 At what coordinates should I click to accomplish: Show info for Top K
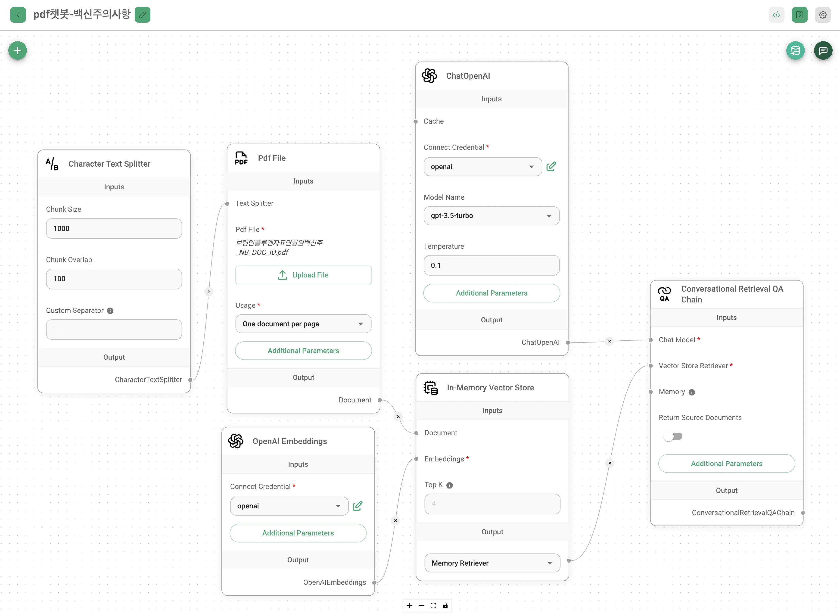(x=450, y=485)
